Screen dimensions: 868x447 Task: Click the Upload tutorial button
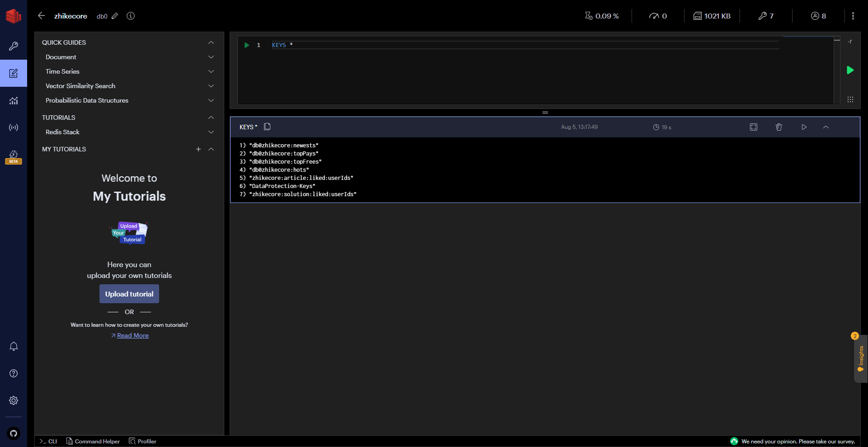129,294
